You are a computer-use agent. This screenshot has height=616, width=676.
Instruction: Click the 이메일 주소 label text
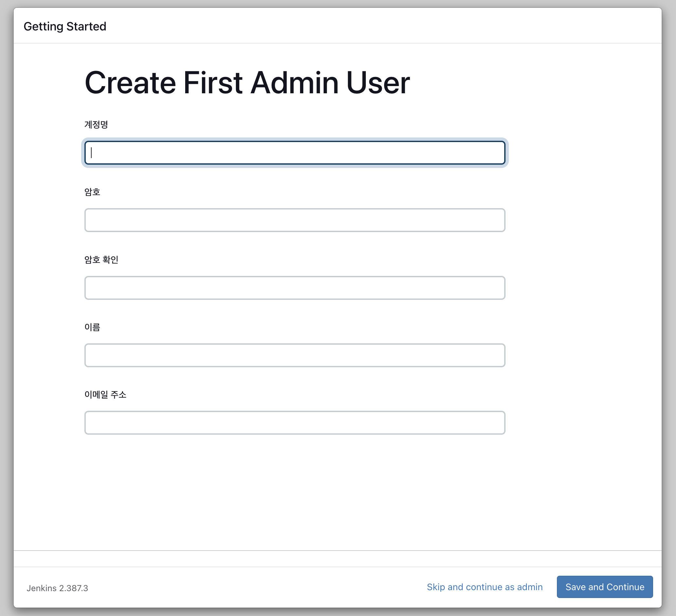(105, 394)
